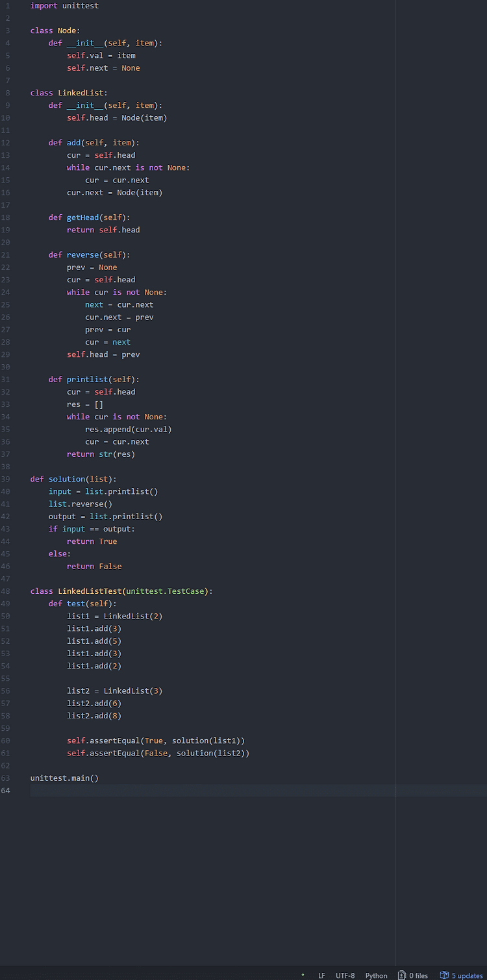Click the 'cur.next = Node(item)' statement
The height and width of the screenshot is (980, 487).
[114, 193]
